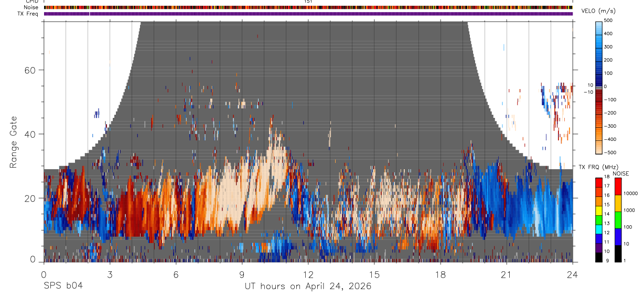644x297 pixels.
Task: Click the yellow segment of the NOISE colorbar
Action: point(618,203)
